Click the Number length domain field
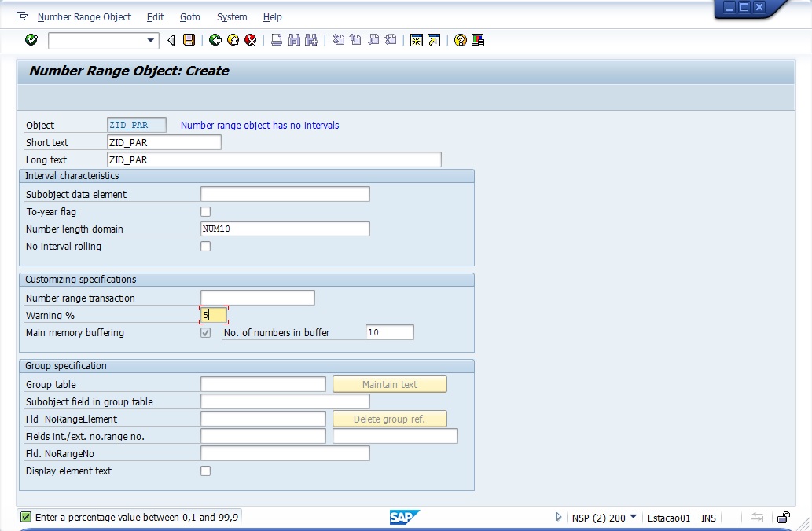Image resolution: width=812 pixels, height=531 pixels. click(285, 229)
